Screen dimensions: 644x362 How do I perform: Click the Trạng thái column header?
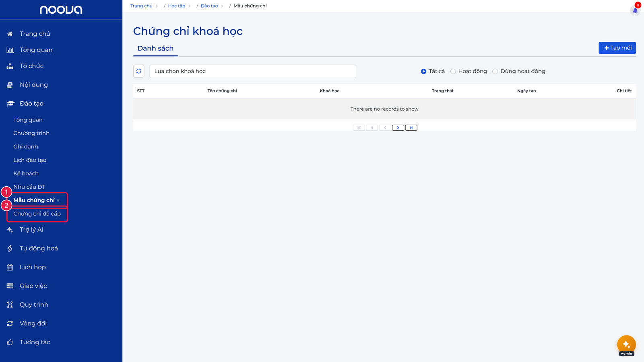(x=442, y=91)
